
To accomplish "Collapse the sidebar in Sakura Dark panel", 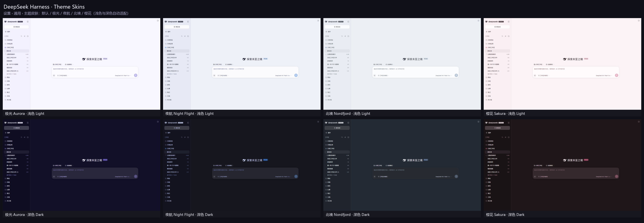I will pyautogui.click(x=509, y=123).
